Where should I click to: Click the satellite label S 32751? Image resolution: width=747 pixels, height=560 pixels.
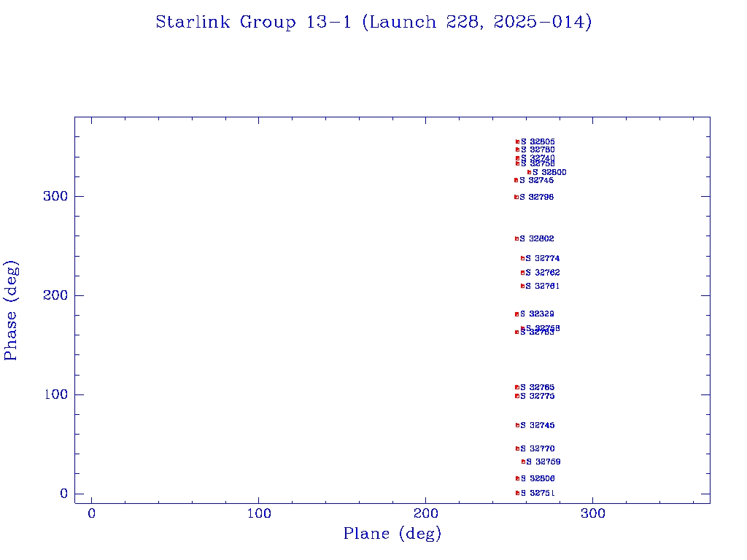pyautogui.click(x=538, y=493)
